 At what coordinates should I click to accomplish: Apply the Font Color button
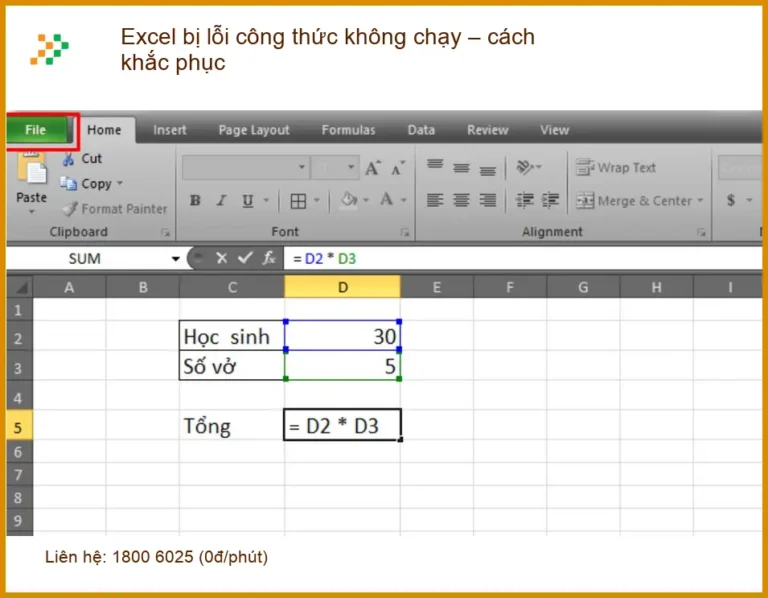click(x=386, y=200)
